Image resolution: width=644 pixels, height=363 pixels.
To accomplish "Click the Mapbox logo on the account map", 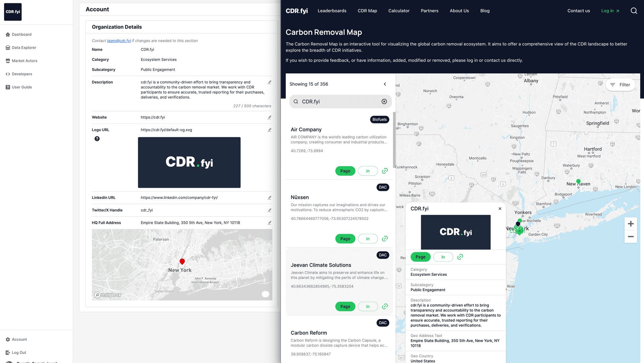I will click(x=108, y=295).
